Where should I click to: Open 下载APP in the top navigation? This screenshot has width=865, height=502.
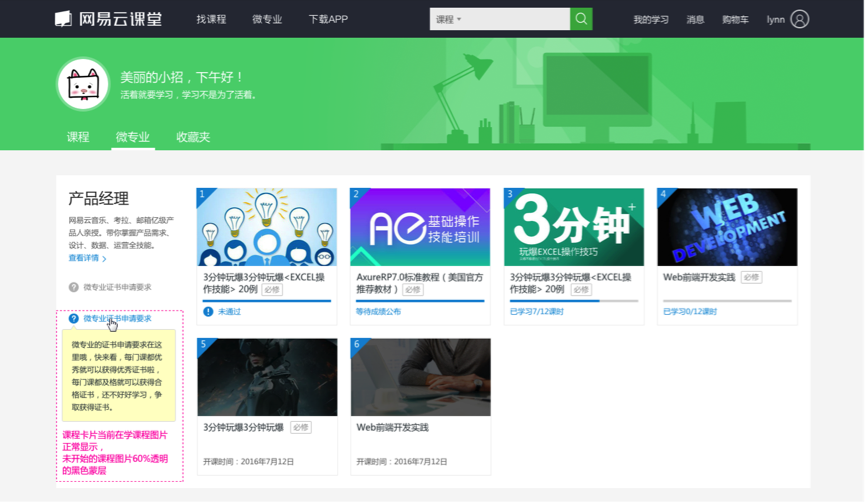(x=328, y=19)
